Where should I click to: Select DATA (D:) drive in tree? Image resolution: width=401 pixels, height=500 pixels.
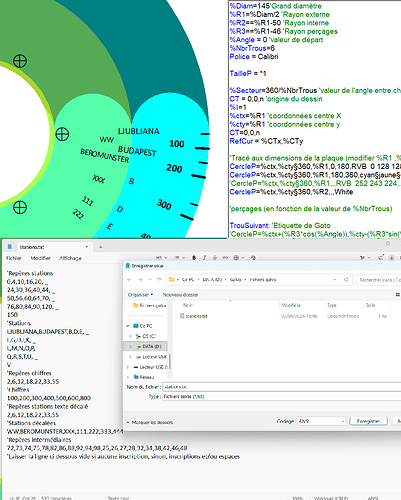[x=149, y=346]
